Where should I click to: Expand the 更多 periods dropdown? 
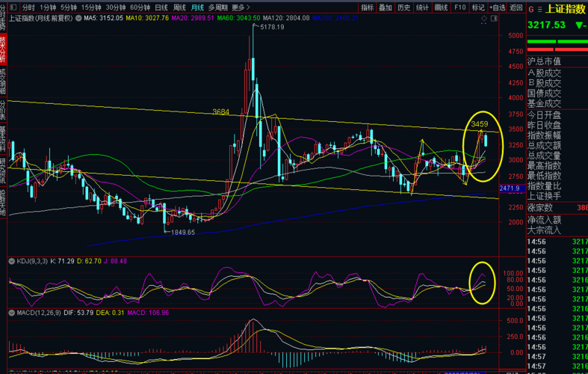click(x=241, y=7)
